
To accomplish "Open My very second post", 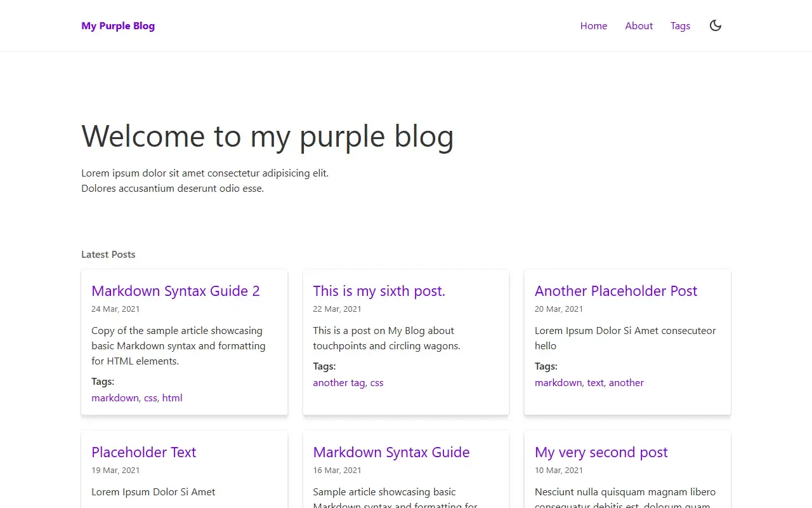I will [601, 452].
